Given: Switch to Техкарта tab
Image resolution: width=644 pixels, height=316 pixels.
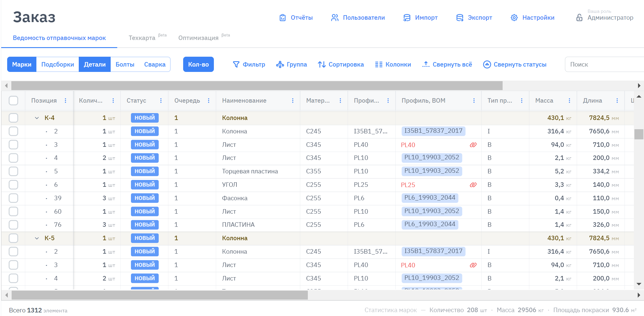Looking at the screenshot, I should [x=142, y=38].
